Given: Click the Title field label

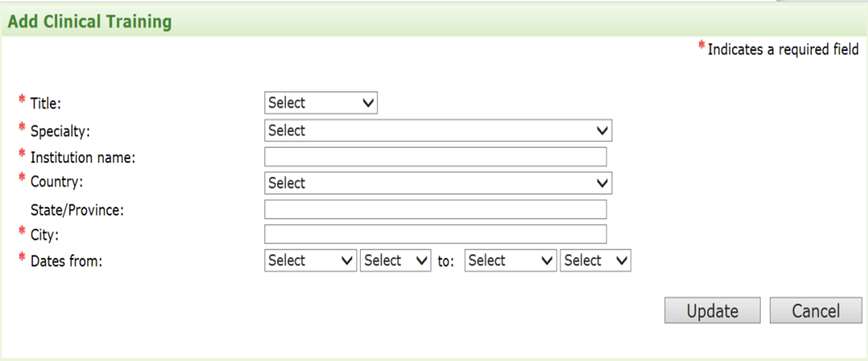Looking at the screenshot, I should (45, 104).
